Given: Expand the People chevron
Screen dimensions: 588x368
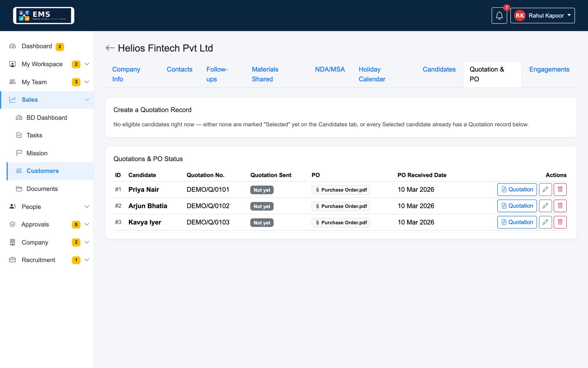Looking at the screenshot, I should point(87,207).
